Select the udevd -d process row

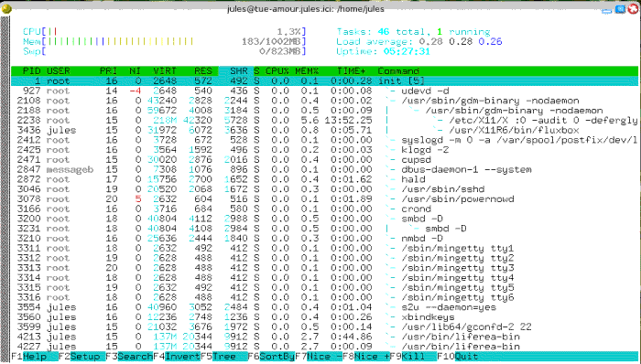pos(324,91)
